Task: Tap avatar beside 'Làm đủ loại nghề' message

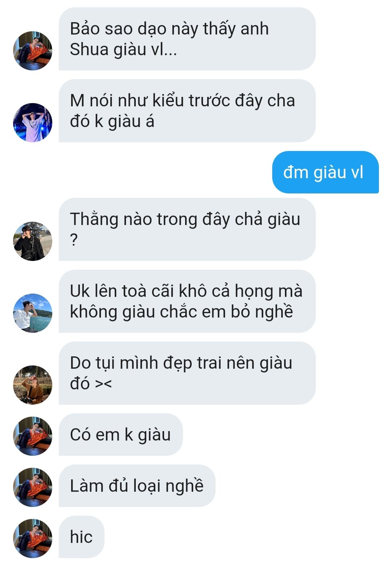Action: point(33,487)
